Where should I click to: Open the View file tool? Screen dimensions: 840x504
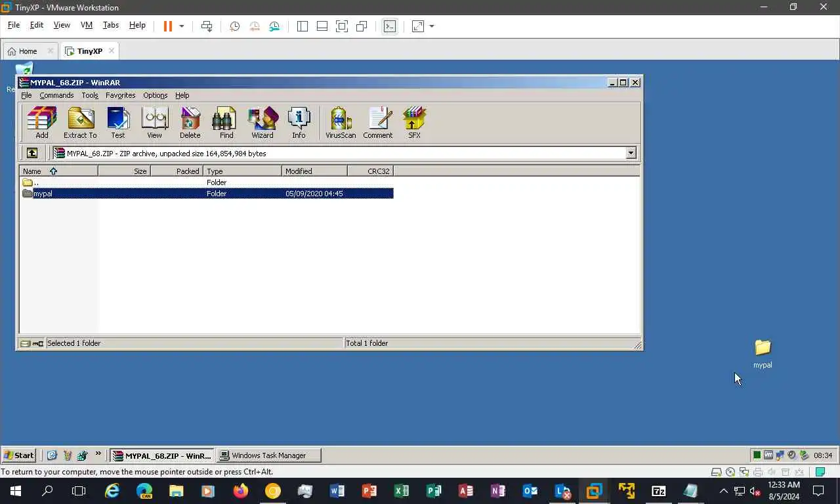pyautogui.click(x=154, y=123)
